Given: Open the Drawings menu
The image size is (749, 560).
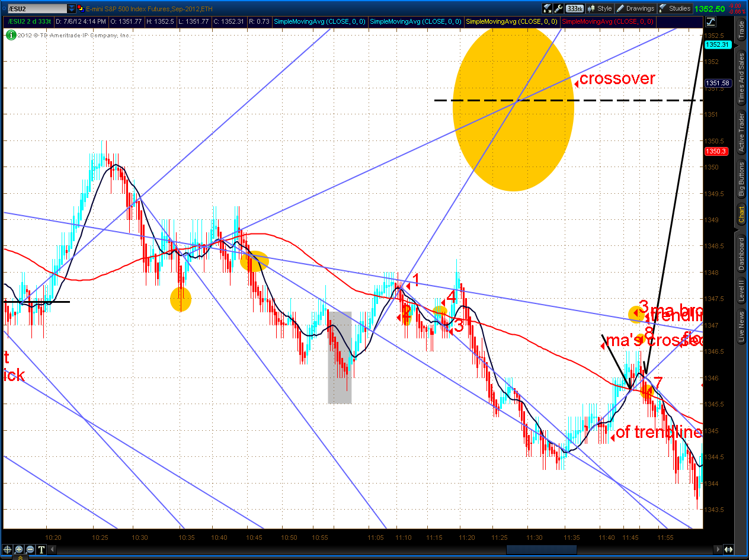Looking at the screenshot, I should 636,8.
